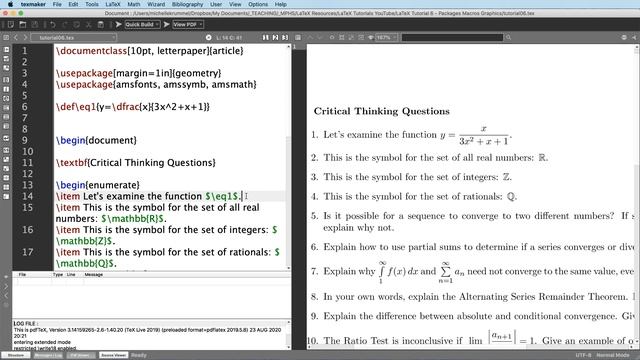Go to previous PDF page arrow
Viewport: 640px width, 360px height.
[x=310, y=38]
